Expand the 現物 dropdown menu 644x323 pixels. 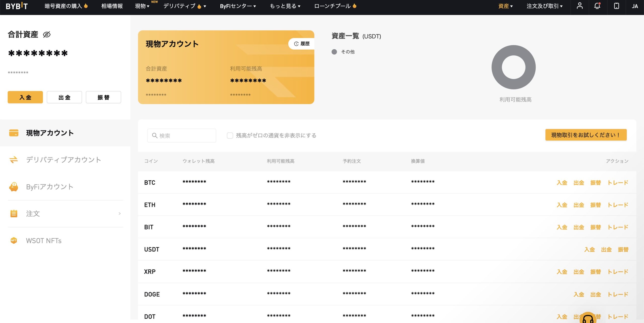(142, 6)
